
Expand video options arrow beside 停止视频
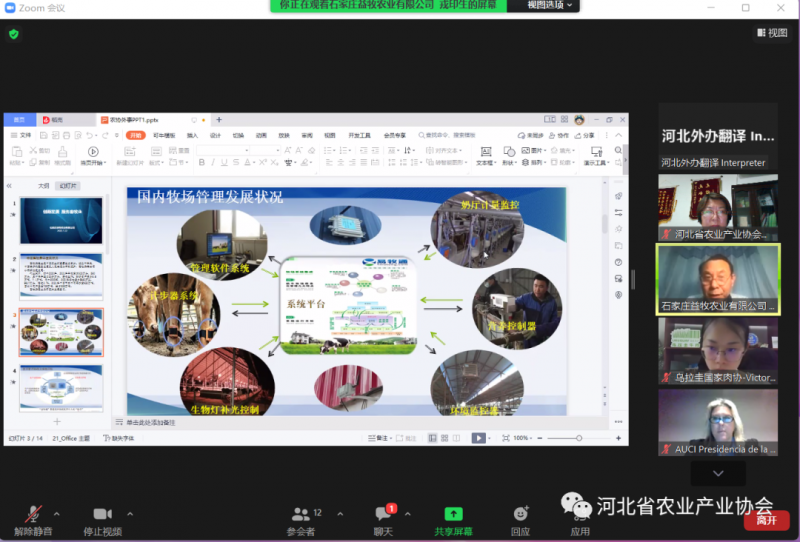pyautogui.click(x=130, y=514)
